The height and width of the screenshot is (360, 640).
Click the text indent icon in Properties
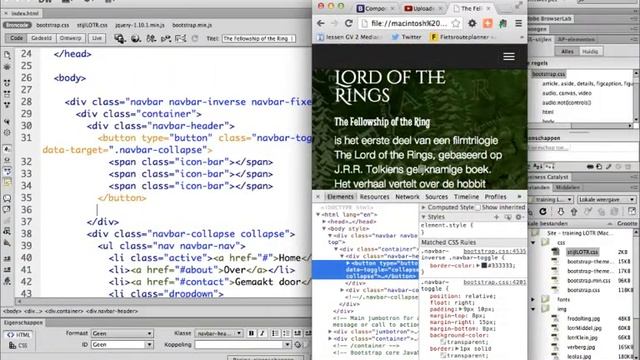click(297, 333)
